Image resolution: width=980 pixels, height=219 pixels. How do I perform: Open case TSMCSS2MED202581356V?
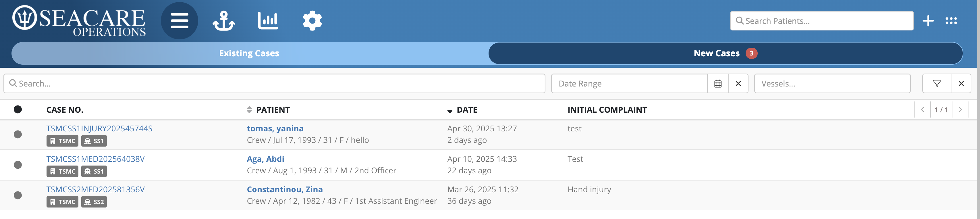coord(95,189)
